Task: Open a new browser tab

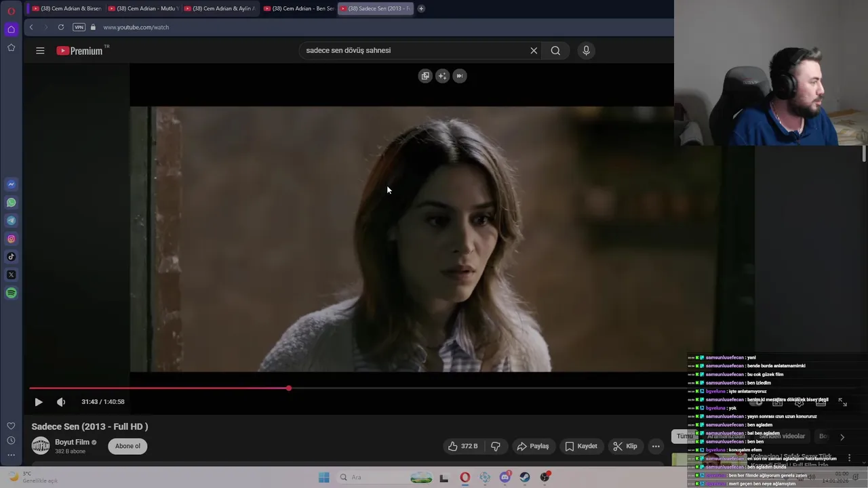Action: pos(421,9)
